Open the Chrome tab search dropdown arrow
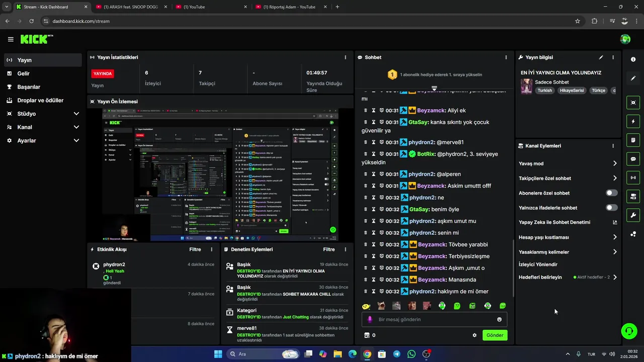Image resolution: width=644 pixels, height=362 pixels. pos(6,7)
